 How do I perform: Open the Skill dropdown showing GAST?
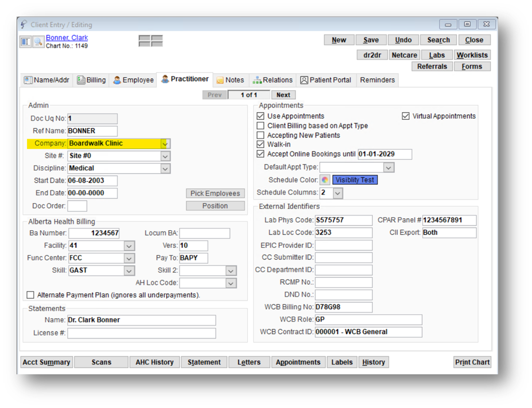pos(129,271)
